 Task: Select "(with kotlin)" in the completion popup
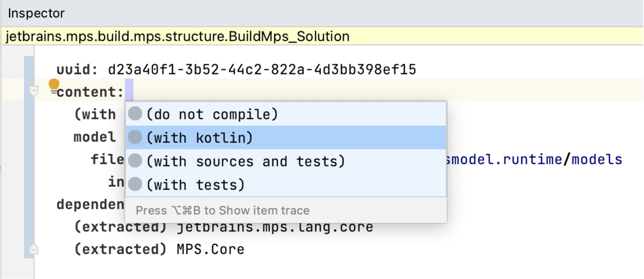[x=201, y=137]
